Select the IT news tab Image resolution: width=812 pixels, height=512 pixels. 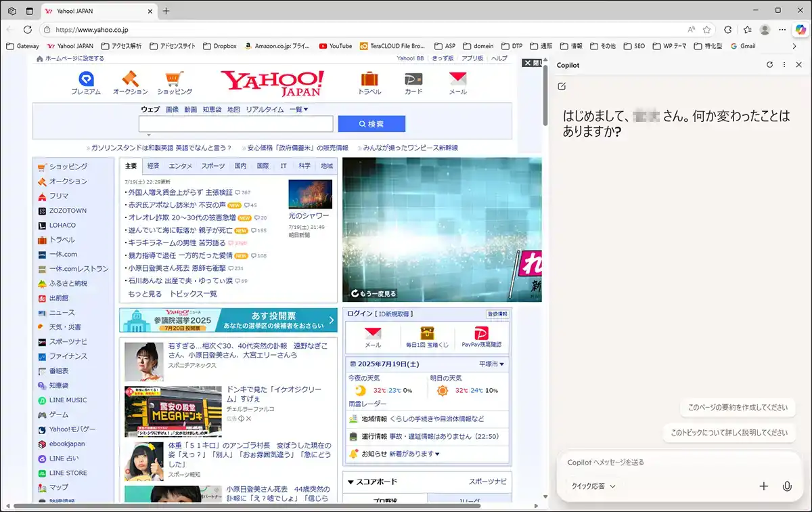(x=284, y=166)
